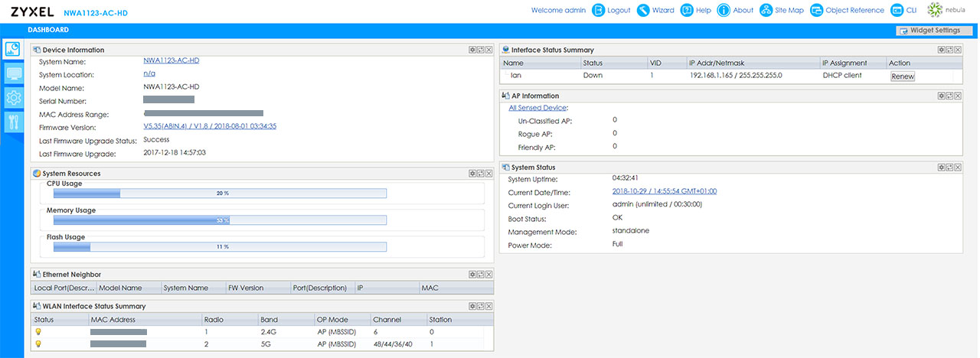
Task: Sort by Station column header
Action: click(x=455, y=320)
